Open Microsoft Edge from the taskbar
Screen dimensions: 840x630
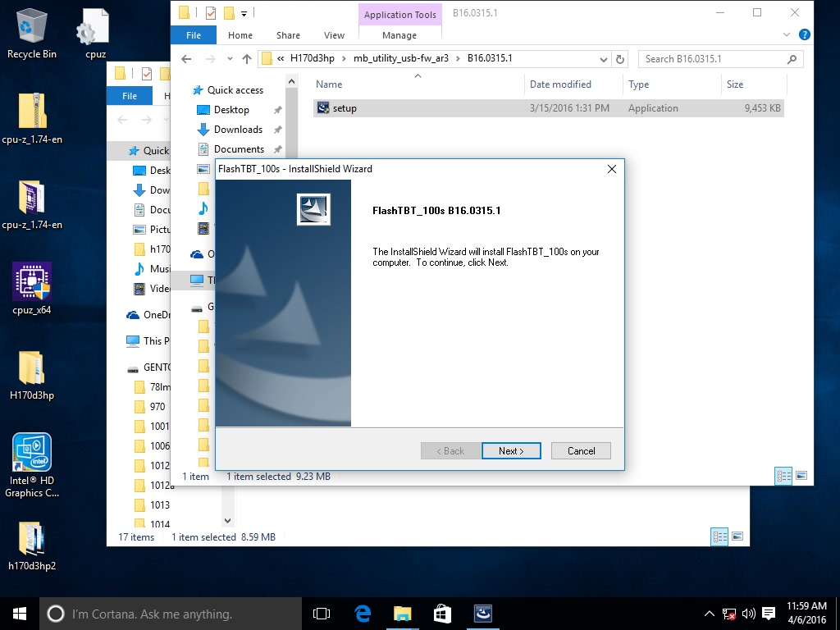click(362, 614)
